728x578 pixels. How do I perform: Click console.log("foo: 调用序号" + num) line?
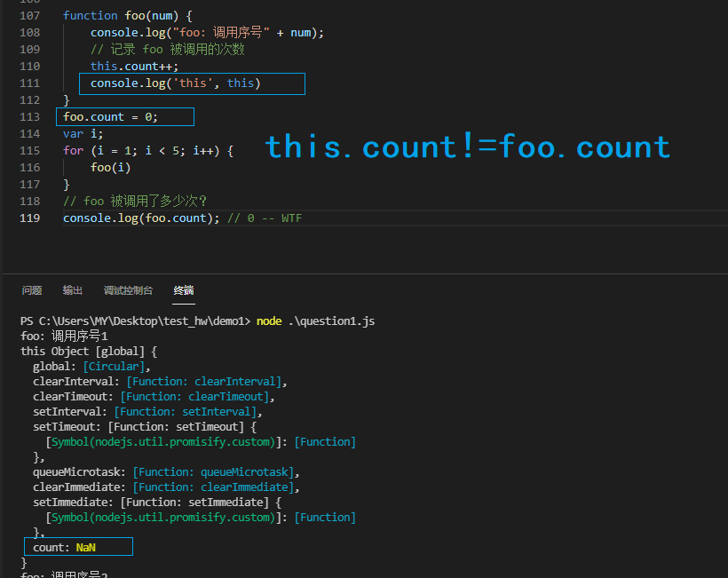207,33
